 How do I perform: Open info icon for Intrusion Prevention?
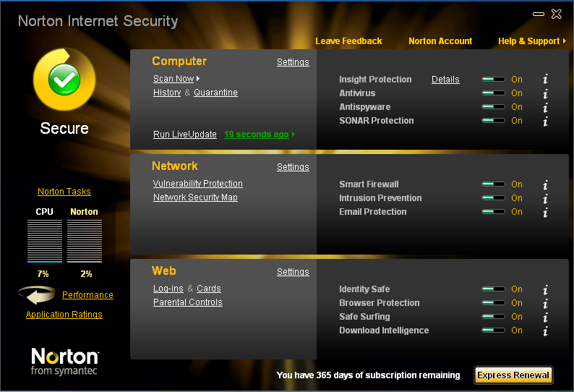coord(545,198)
